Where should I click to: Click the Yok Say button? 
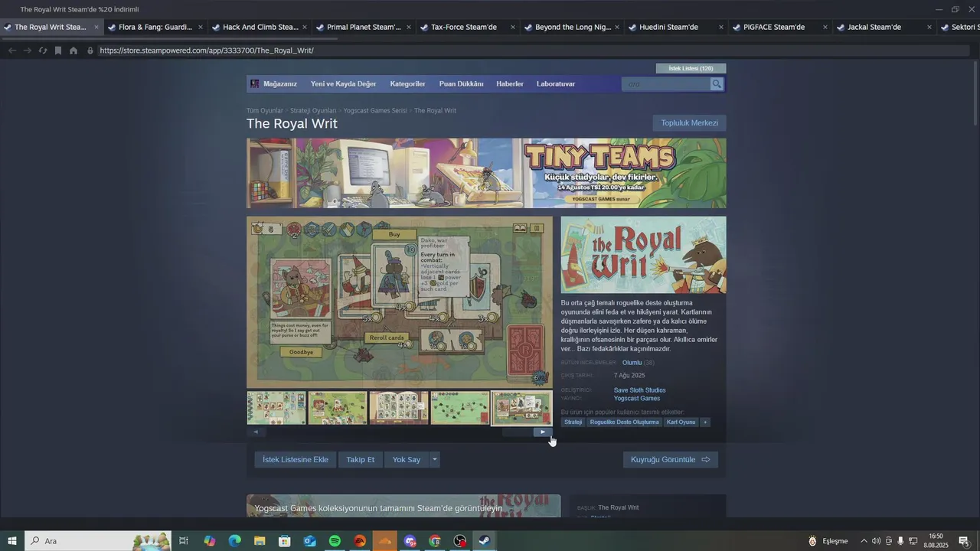[407, 460]
